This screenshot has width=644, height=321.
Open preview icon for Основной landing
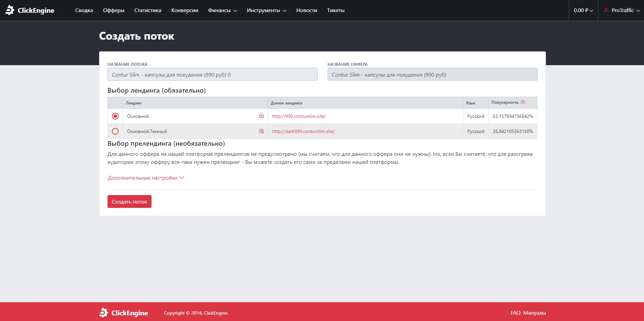(261, 116)
